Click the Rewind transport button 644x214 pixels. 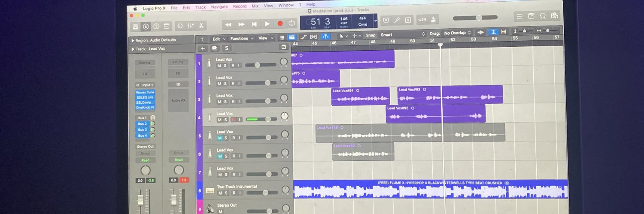point(228,24)
